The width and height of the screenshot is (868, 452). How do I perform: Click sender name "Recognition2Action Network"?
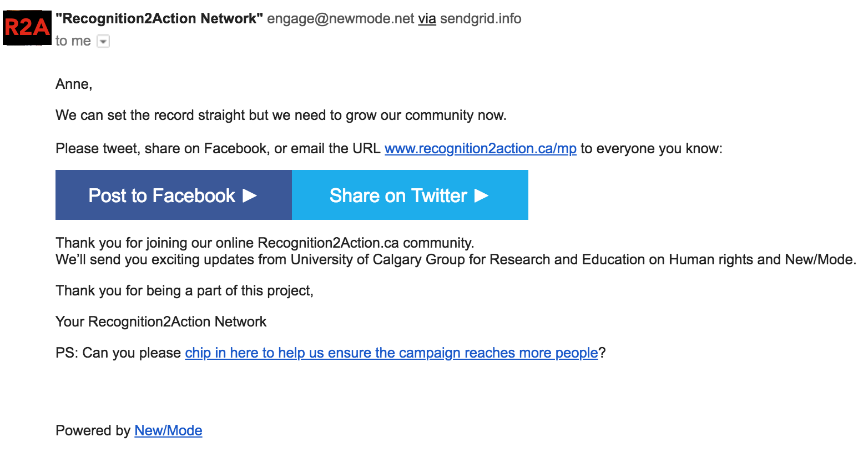click(159, 19)
